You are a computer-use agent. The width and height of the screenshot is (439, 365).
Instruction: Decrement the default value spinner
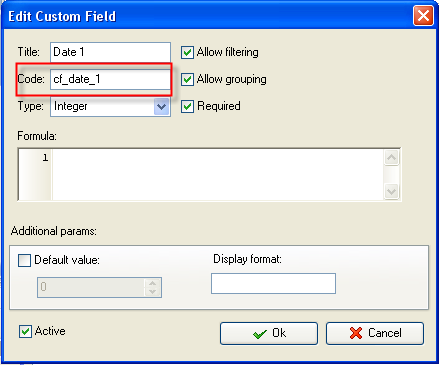click(x=153, y=292)
